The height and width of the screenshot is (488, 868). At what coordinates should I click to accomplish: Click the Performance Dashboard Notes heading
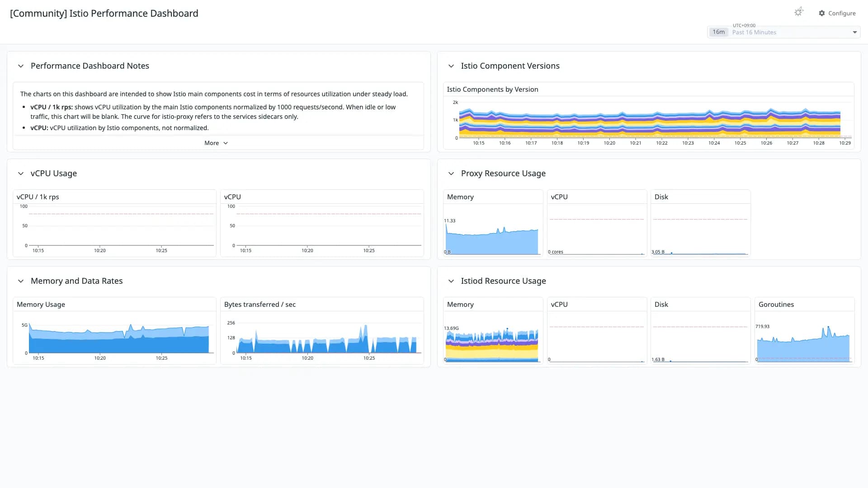(90, 66)
